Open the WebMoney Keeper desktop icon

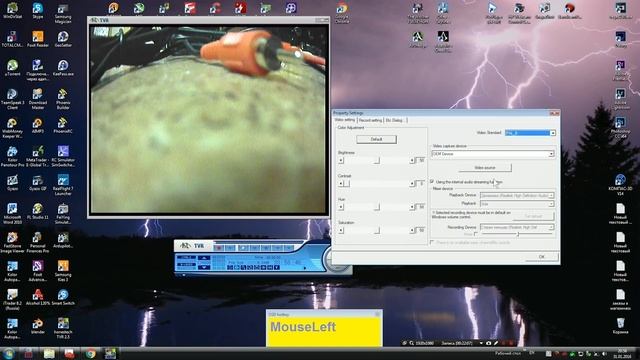(x=12, y=128)
